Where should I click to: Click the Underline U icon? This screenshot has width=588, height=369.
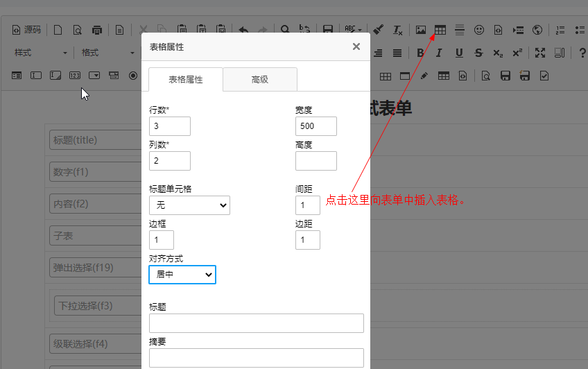pyautogui.click(x=458, y=53)
